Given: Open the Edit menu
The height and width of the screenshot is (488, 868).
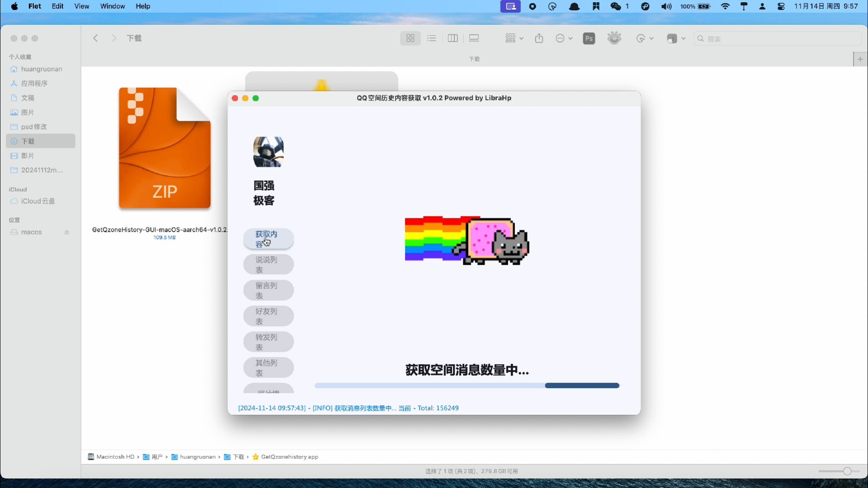Looking at the screenshot, I should (x=57, y=6).
